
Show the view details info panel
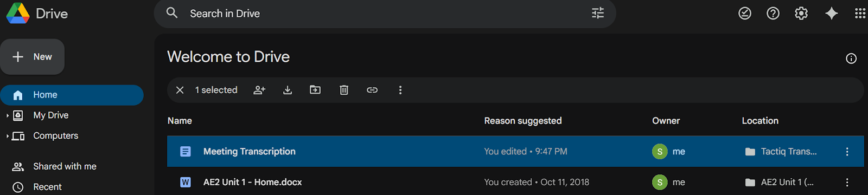(x=851, y=58)
